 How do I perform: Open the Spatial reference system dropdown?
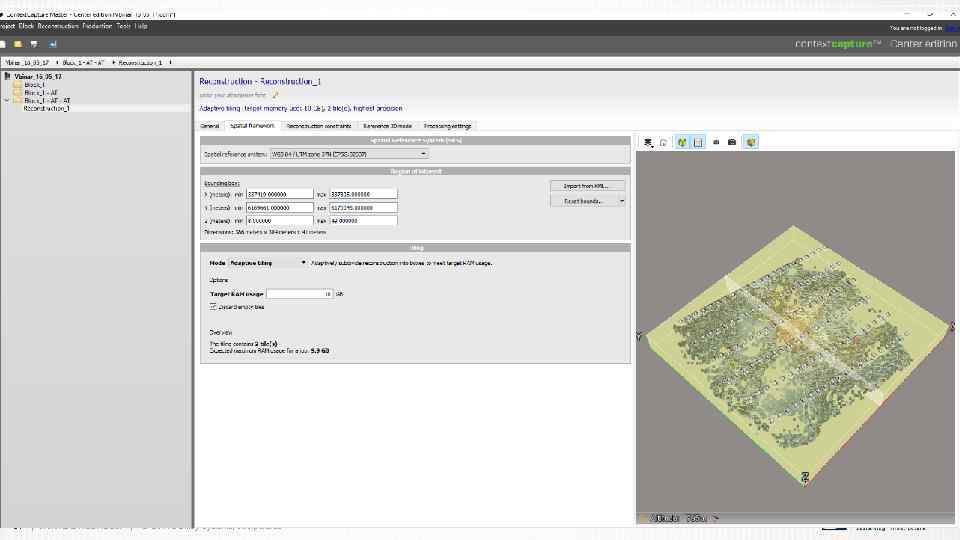349,154
